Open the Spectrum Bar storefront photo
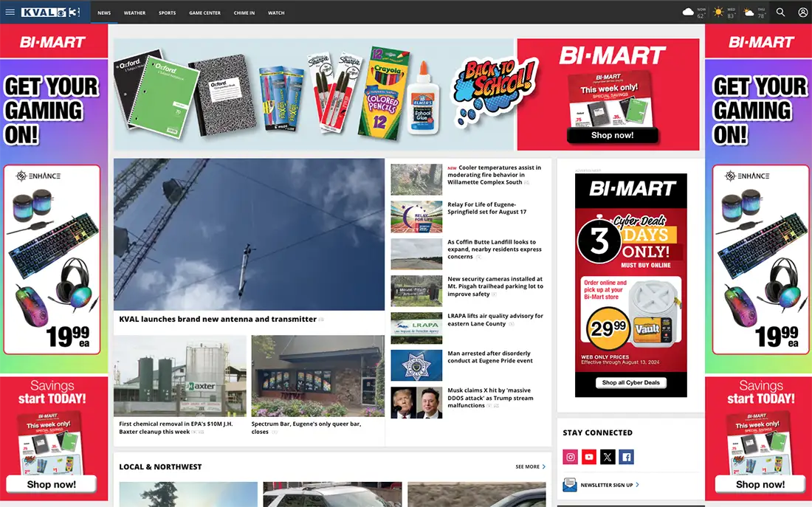The image size is (812, 507). [318, 376]
